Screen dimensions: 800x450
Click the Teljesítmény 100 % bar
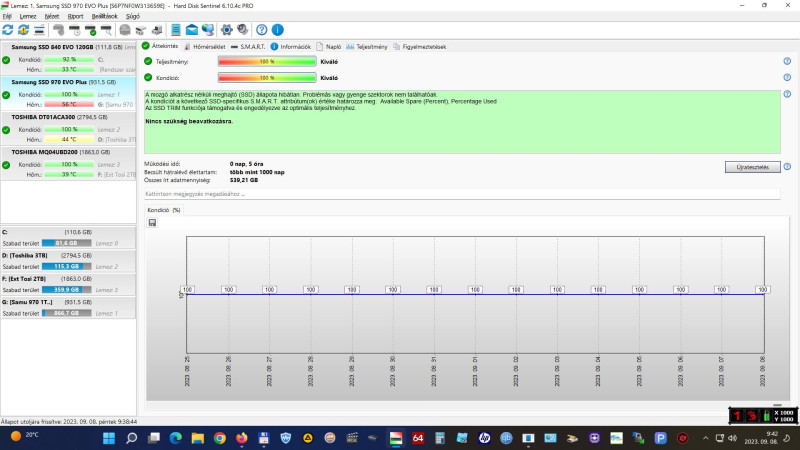tap(267, 61)
